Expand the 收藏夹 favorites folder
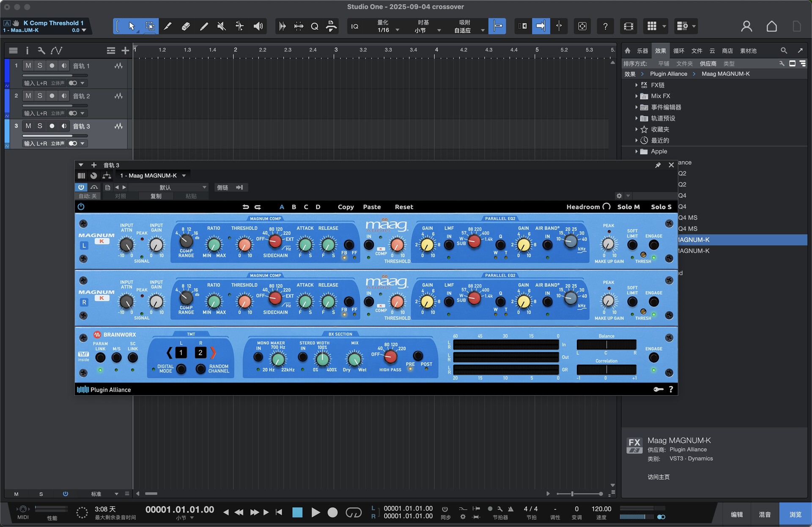812x527 pixels. (x=636, y=129)
